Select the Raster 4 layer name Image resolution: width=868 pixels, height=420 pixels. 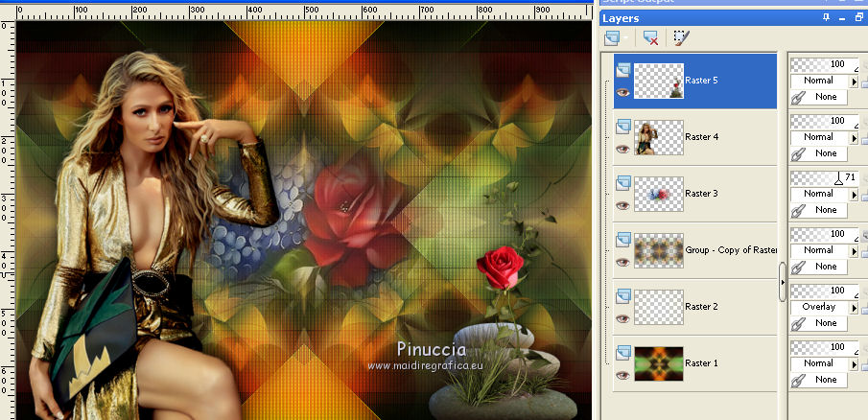[701, 137]
